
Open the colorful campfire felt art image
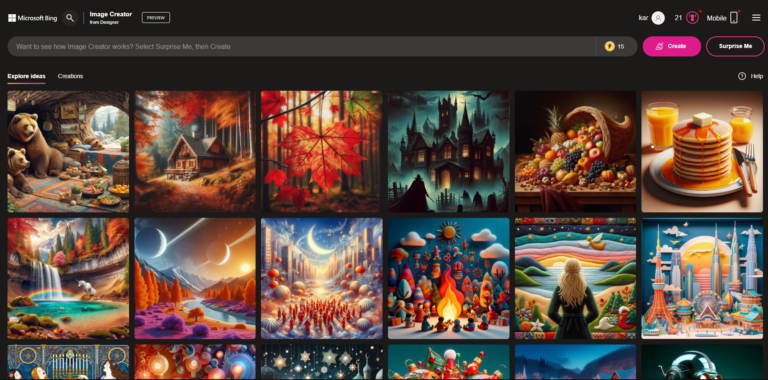449,279
